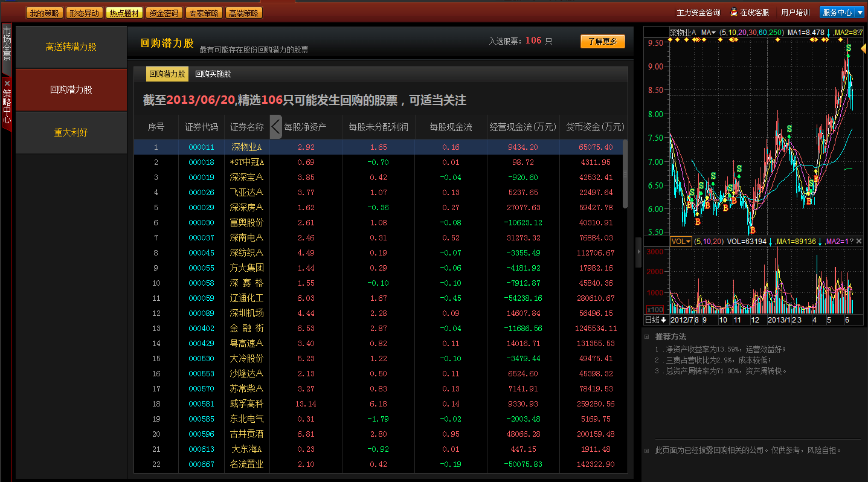Open the 资金密码 strategy button
The height and width of the screenshot is (482, 868).
click(164, 13)
